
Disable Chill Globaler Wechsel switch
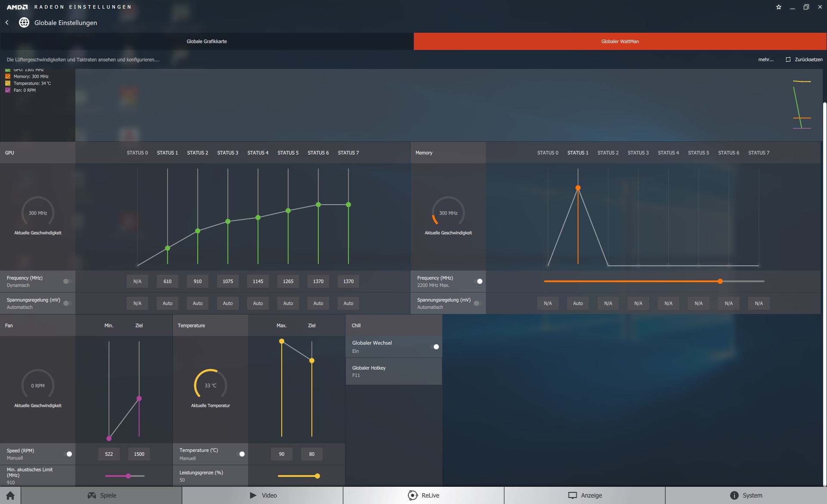pos(435,347)
